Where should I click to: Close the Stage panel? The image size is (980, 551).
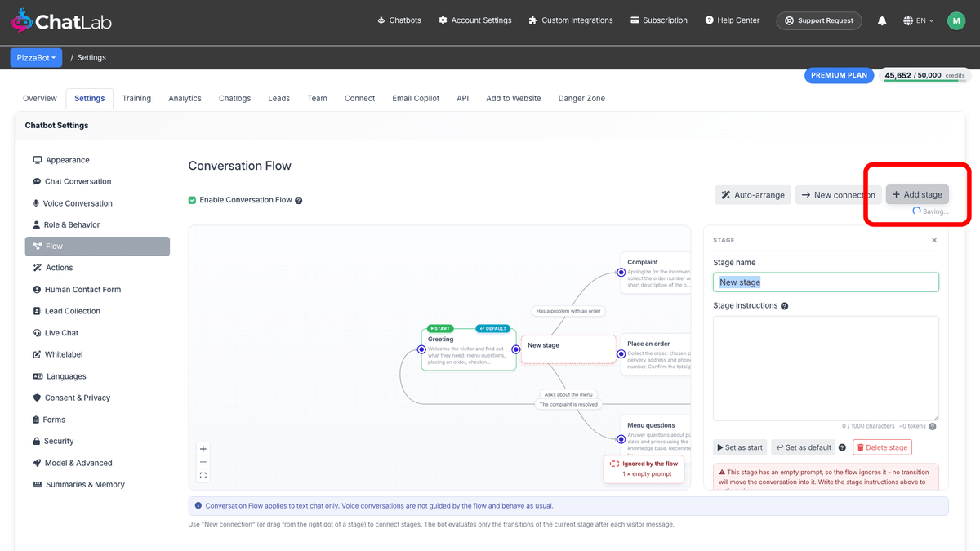click(x=934, y=240)
